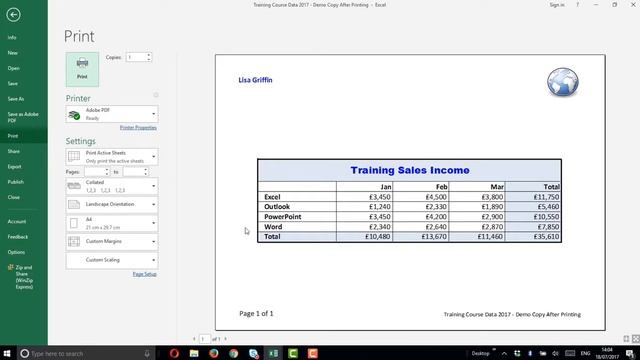This screenshot has width=640, height=360.
Task: Open Opera from the taskbar
Action: click(174, 353)
